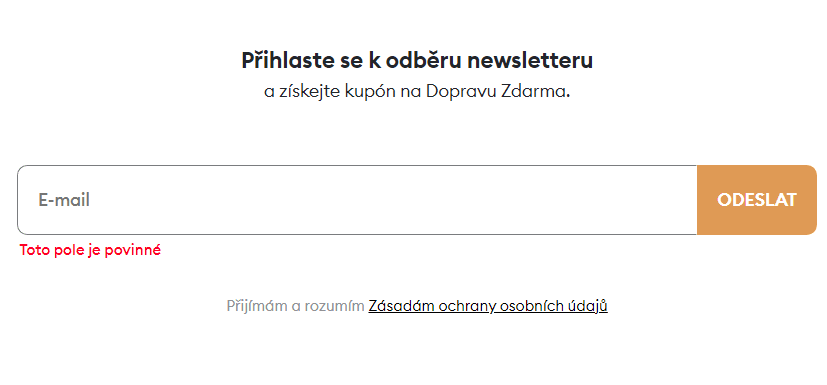827x385 pixels.
Task: Click the heading Přihlaste se k odběru newsletteru
Action: tap(417, 61)
